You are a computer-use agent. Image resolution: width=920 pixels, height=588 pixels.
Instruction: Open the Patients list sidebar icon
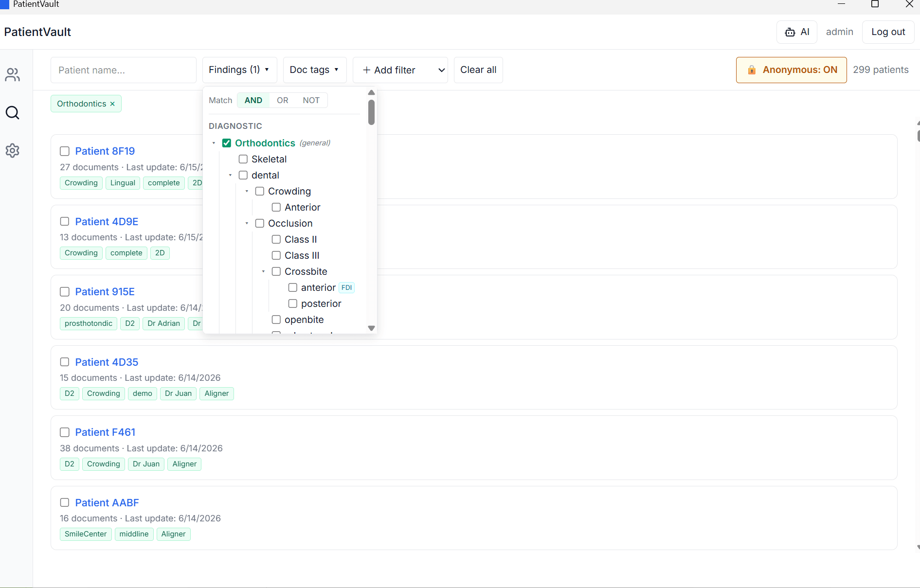(x=12, y=74)
